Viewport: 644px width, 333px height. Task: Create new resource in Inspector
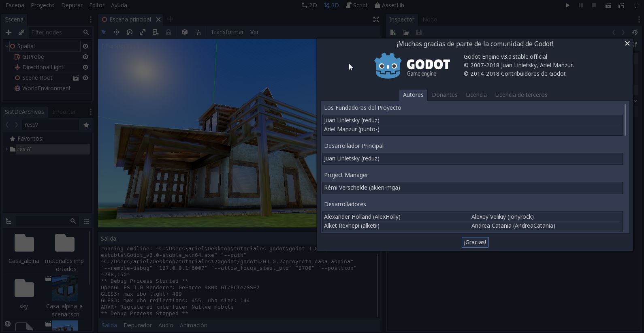pyautogui.click(x=393, y=32)
